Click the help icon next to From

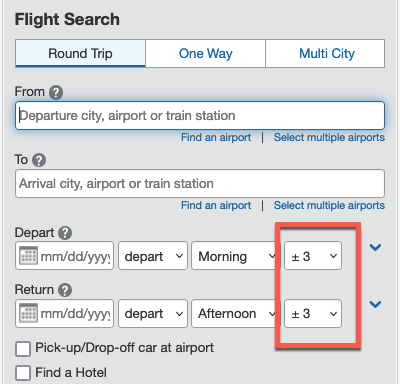tap(56, 92)
